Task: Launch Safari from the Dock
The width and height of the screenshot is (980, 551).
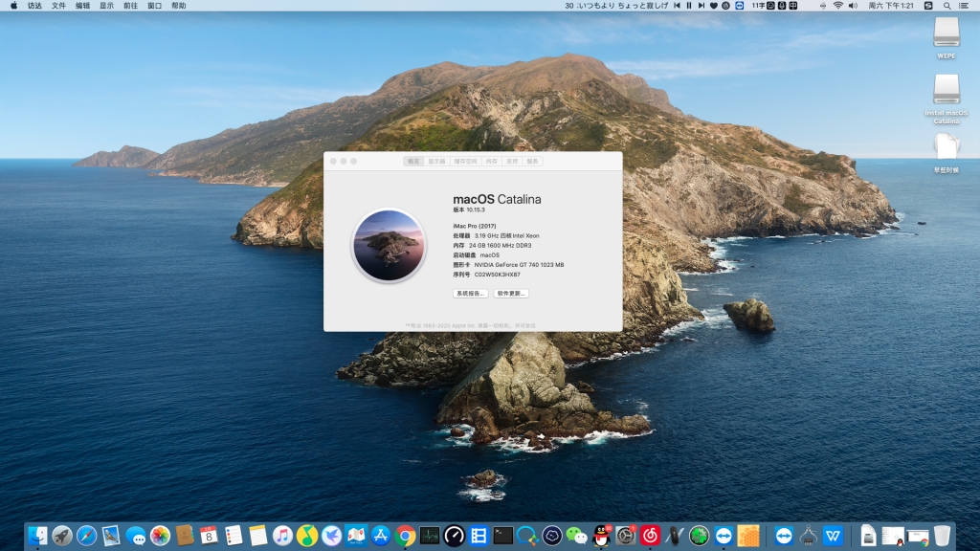Action: coord(86,536)
